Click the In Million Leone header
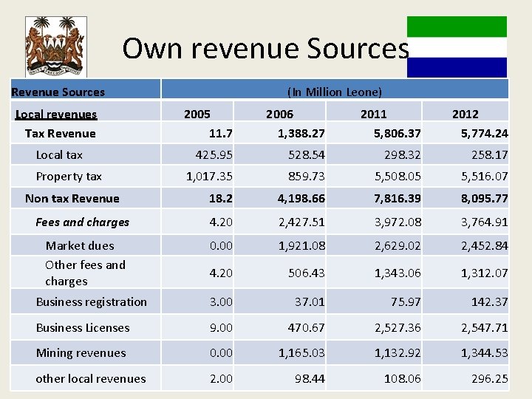Screen dimensions: 532x399 click(x=335, y=92)
